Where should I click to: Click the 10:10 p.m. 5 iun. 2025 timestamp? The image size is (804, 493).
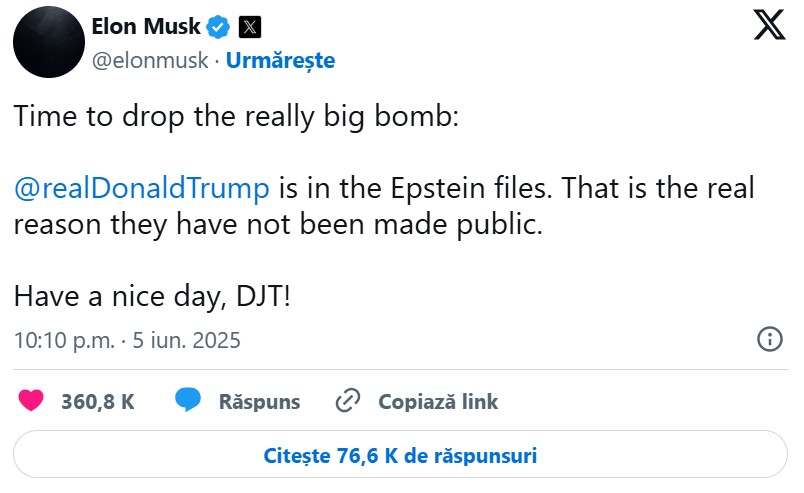point(127,340)
